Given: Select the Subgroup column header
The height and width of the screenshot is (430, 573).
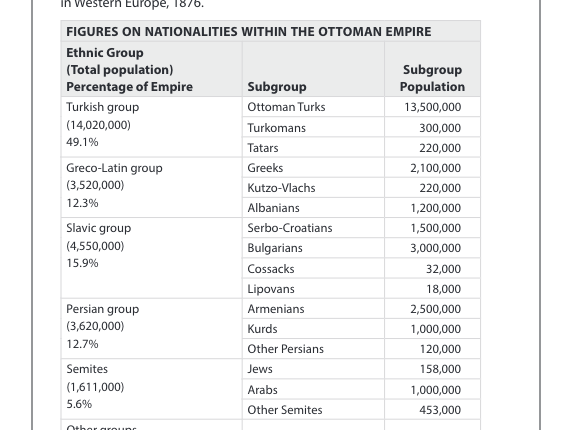Looking at the screenshot, I should (313, 69).
